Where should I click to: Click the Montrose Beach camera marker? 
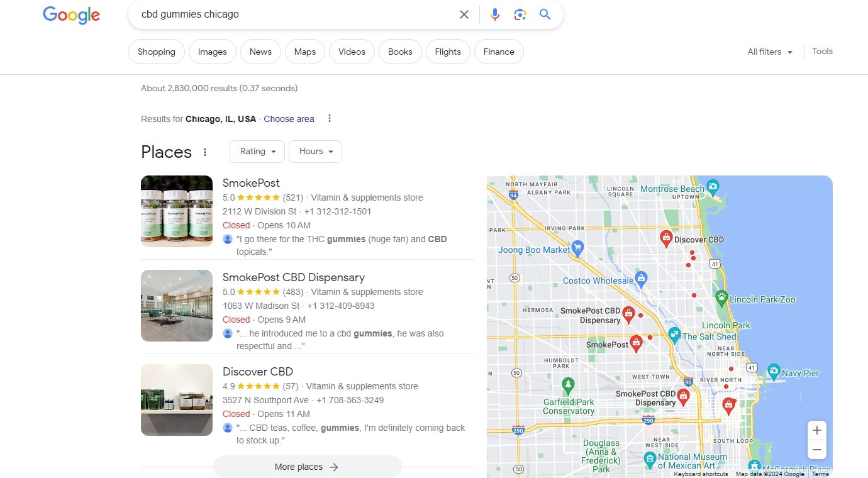point(713,187)
